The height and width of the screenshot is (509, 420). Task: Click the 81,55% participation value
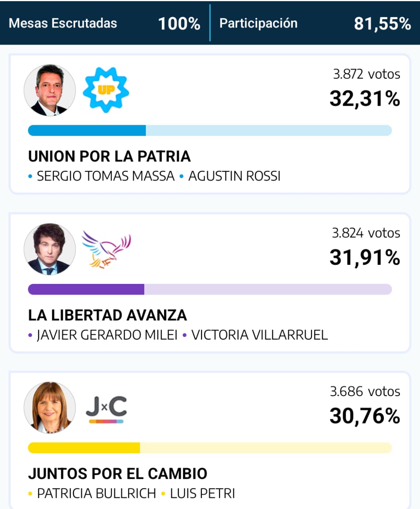[382, 23]
